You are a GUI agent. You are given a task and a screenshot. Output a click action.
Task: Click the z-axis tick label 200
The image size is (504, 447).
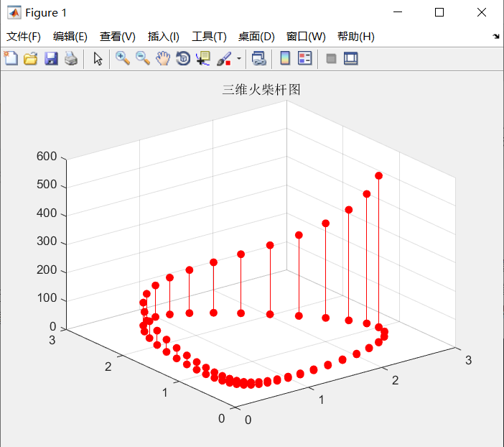47,269
